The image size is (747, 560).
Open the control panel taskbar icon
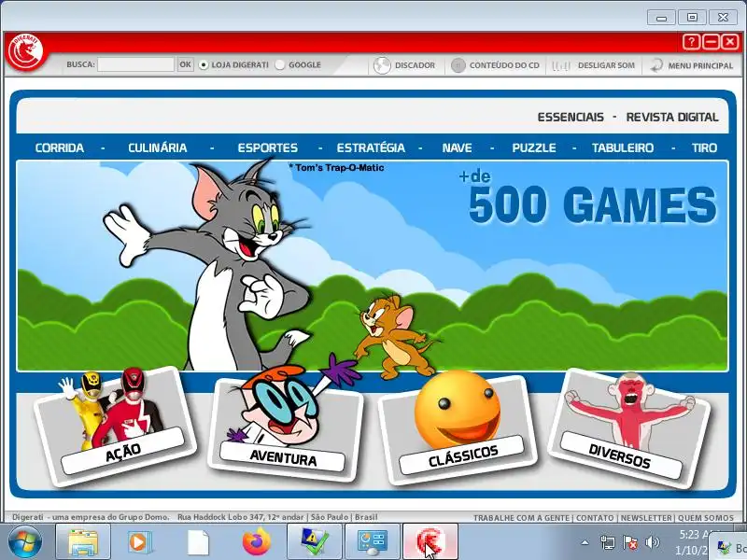(x=373, y=542)
